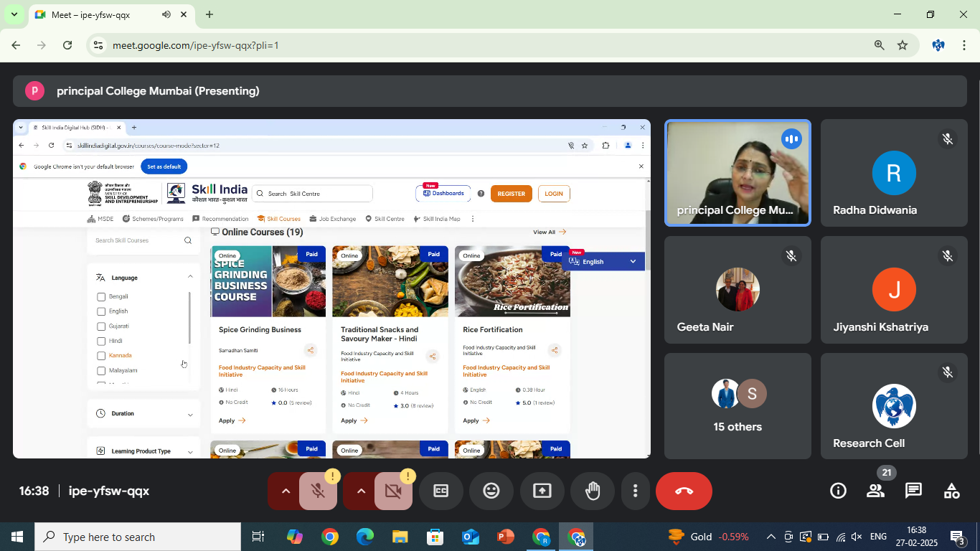Turn on the camera

pos(393,491)
